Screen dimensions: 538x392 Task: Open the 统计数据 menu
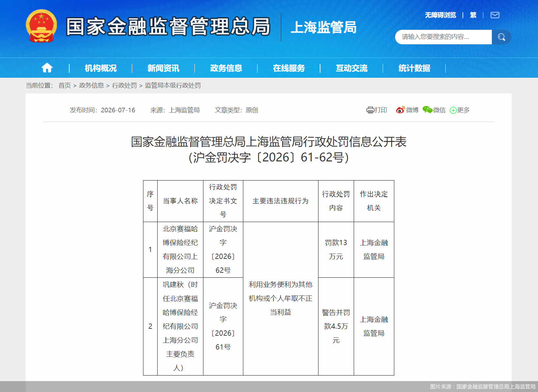click(414, 68)
